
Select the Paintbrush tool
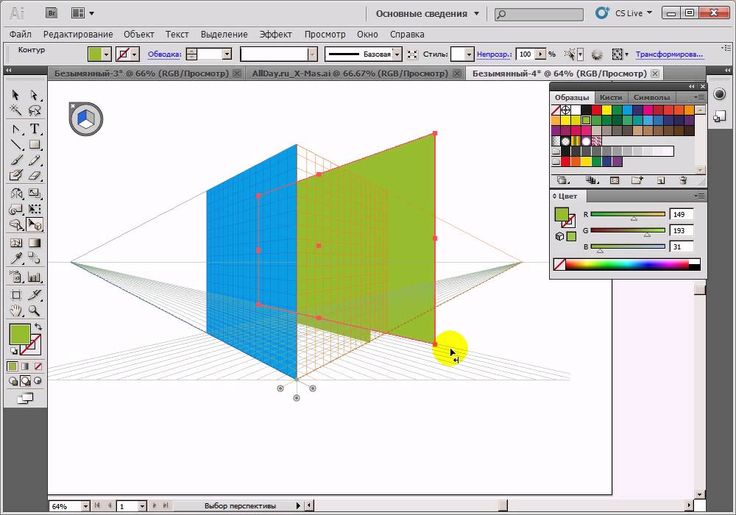pos(15,160)
